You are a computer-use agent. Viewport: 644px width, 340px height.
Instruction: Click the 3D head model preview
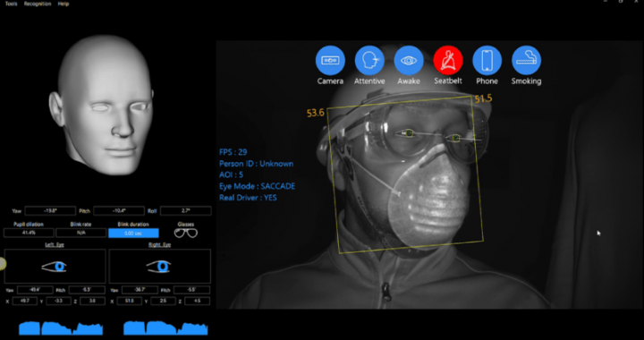(x=101, y=105)
